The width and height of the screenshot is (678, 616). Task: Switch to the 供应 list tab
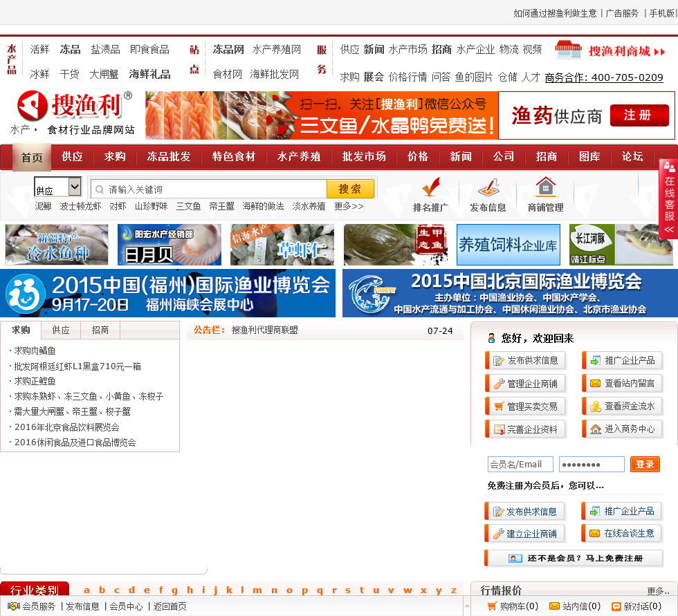[x=61, y=330]
